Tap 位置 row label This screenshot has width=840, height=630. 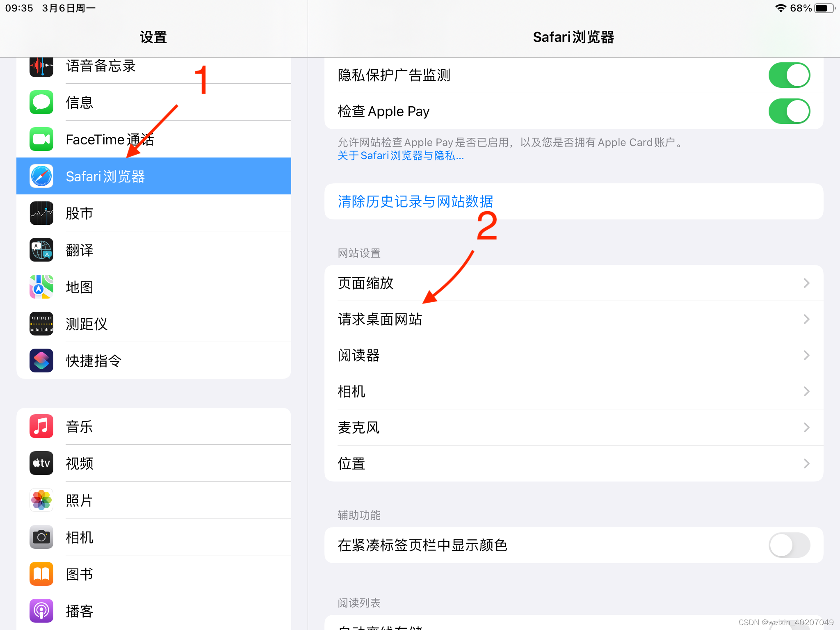click(x=352, y=463)
